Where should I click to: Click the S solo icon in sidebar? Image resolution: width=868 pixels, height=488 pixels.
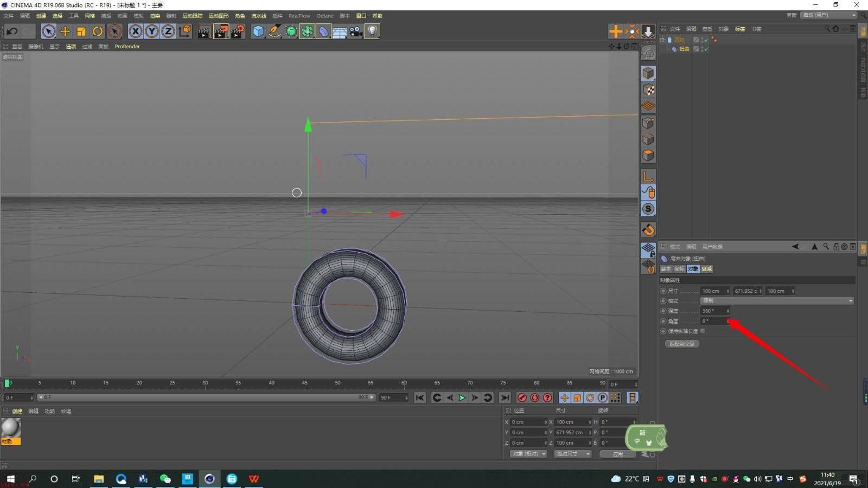(648, 209)
